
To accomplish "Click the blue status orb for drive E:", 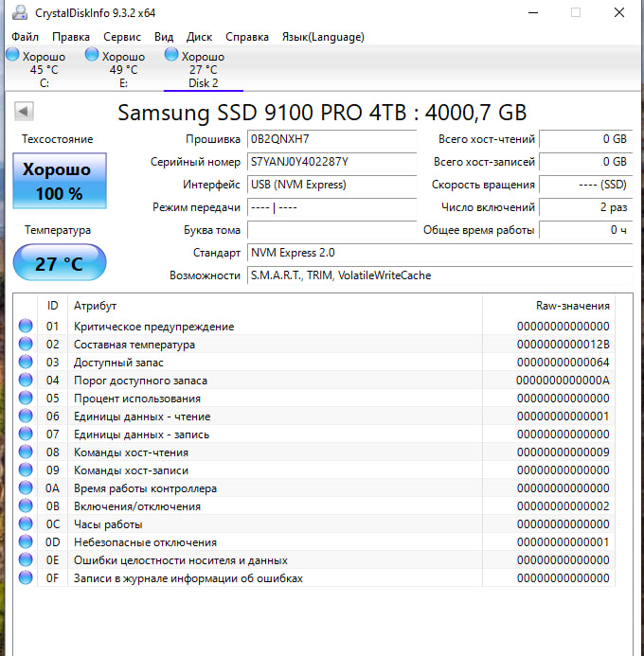I will pos(92,54).
